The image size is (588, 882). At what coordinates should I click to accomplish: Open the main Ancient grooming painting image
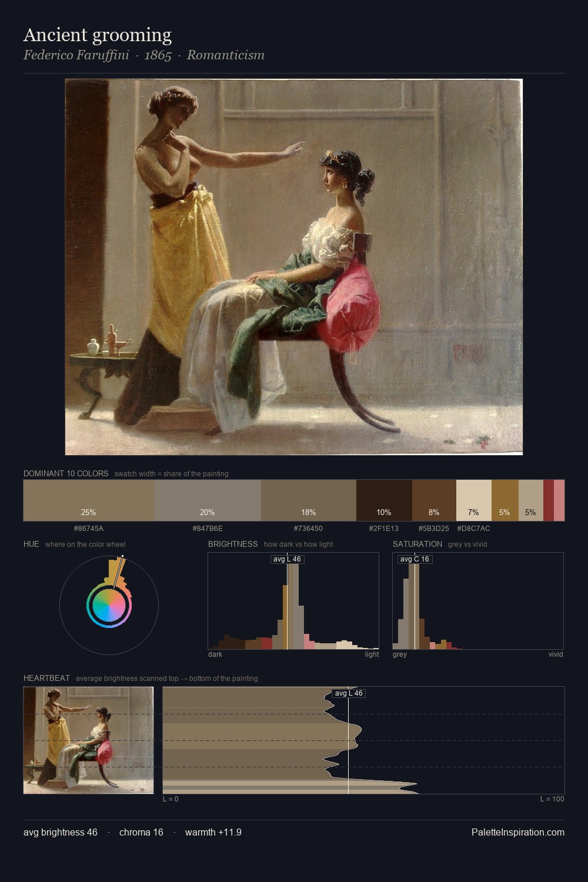(x=294, y=267)
